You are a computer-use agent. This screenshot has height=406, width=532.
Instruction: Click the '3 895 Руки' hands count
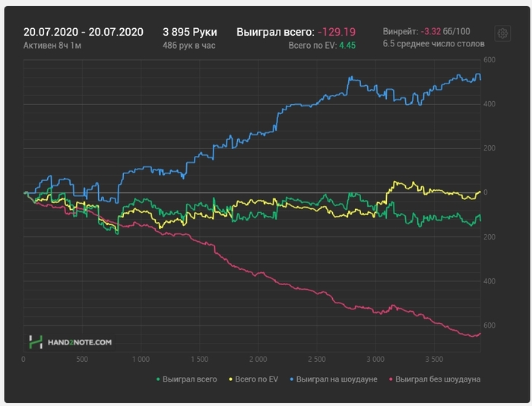[190, 32]
